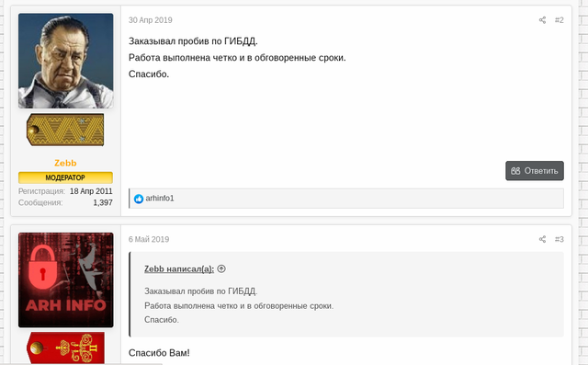Image resolution: width=588 pixels, height=365 pixels.
Task: Click Zebb's gold shoulder-strap rank badge
Action: point(65,130)
